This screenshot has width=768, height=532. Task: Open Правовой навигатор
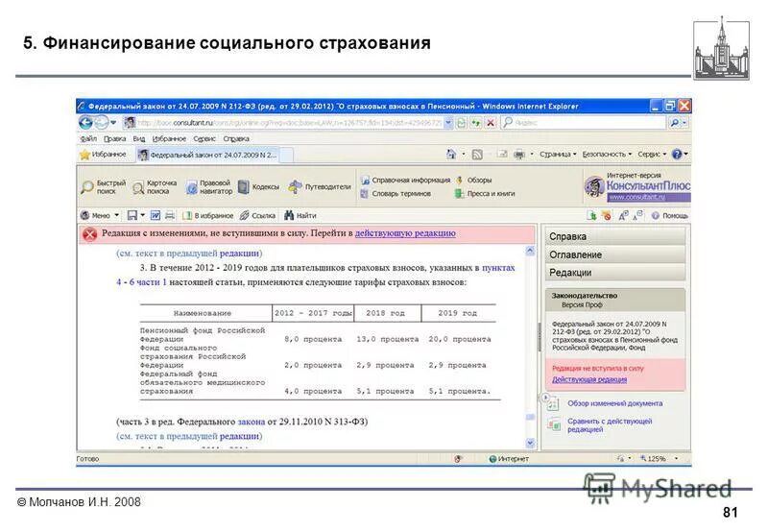pos(209,186)
